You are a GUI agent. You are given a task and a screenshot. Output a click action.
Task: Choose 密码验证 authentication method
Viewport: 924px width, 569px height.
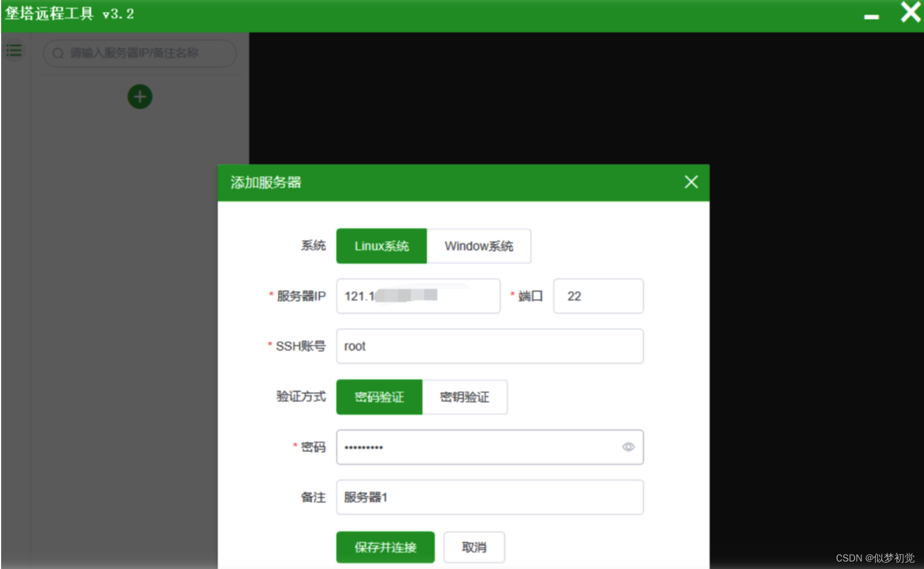point(379,397)
